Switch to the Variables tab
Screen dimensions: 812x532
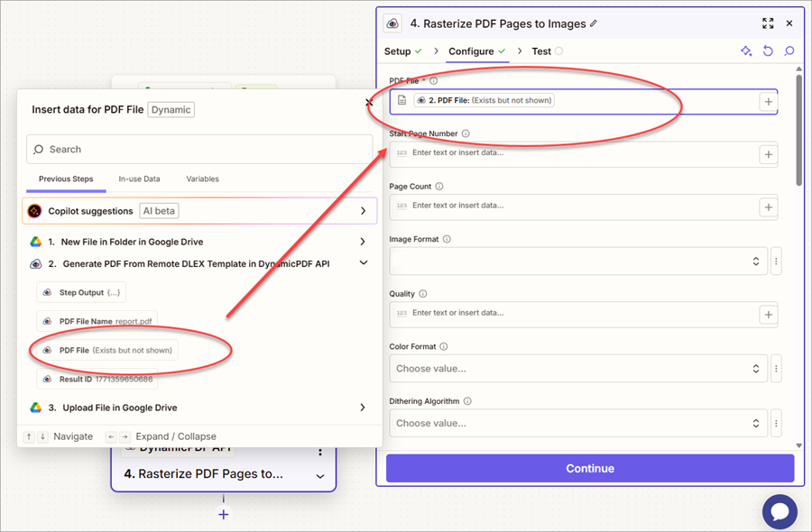[x=202, y=179]
